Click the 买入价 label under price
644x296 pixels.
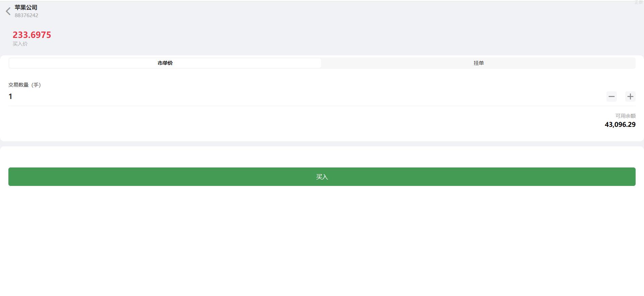click(20, 44)
